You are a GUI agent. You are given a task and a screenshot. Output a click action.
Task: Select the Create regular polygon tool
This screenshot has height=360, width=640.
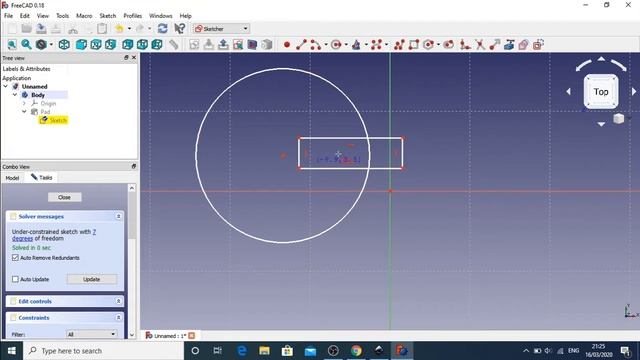(428, 44)
